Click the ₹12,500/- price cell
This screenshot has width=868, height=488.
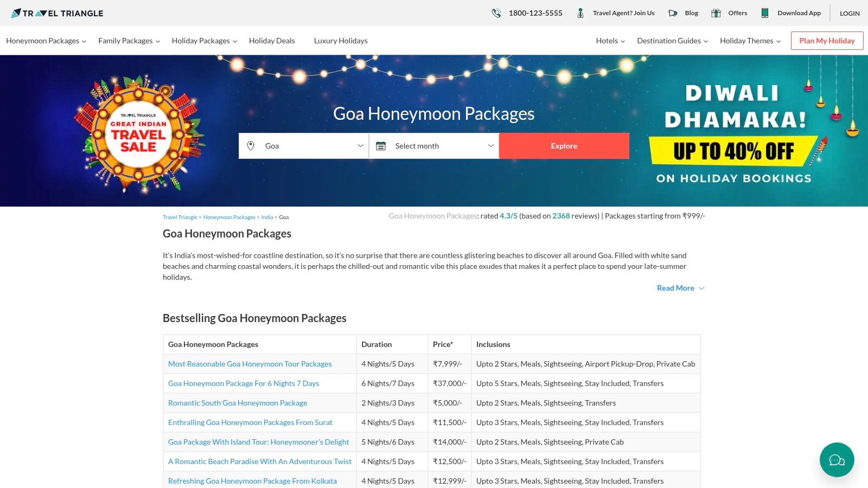pos(449,461)
